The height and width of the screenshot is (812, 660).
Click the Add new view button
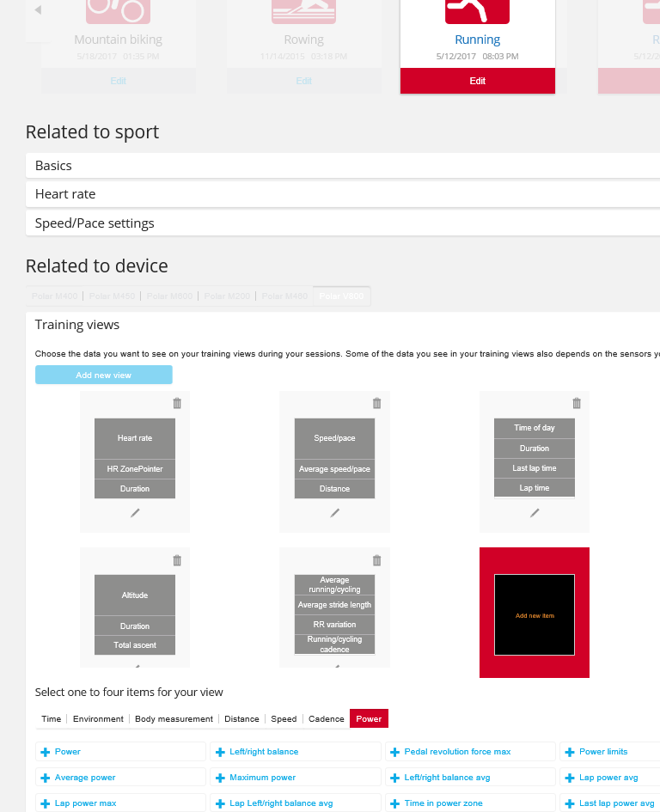[104, 375]
